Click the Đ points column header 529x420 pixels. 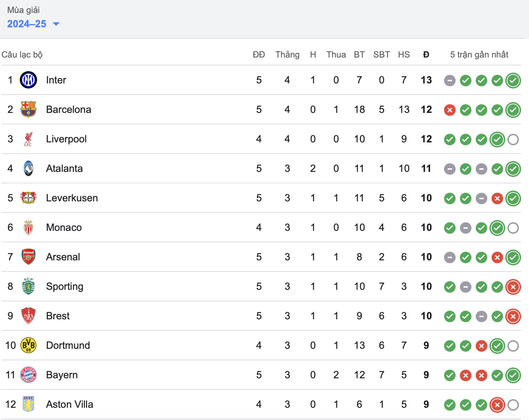point(426,55)
